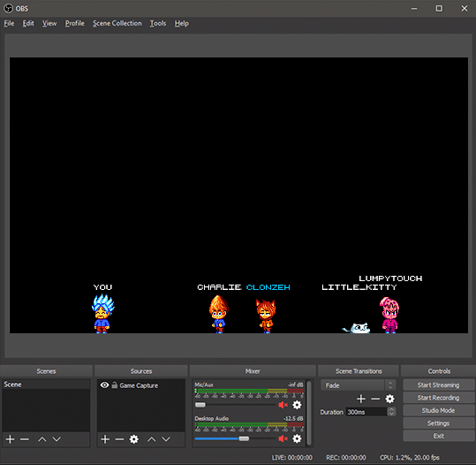Viewport: 476px width, 465px height.
Task: Click the Duration 300ms input field
Action: 366,412
